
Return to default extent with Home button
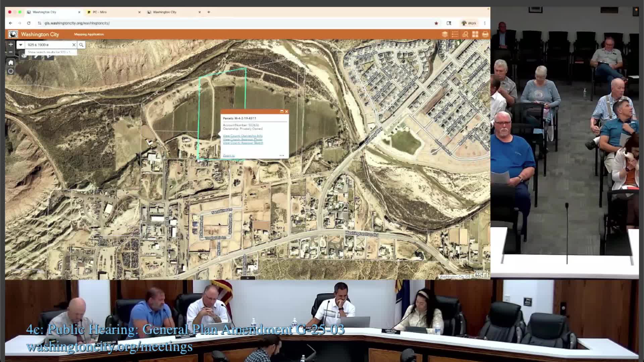[x=11, y=63]
